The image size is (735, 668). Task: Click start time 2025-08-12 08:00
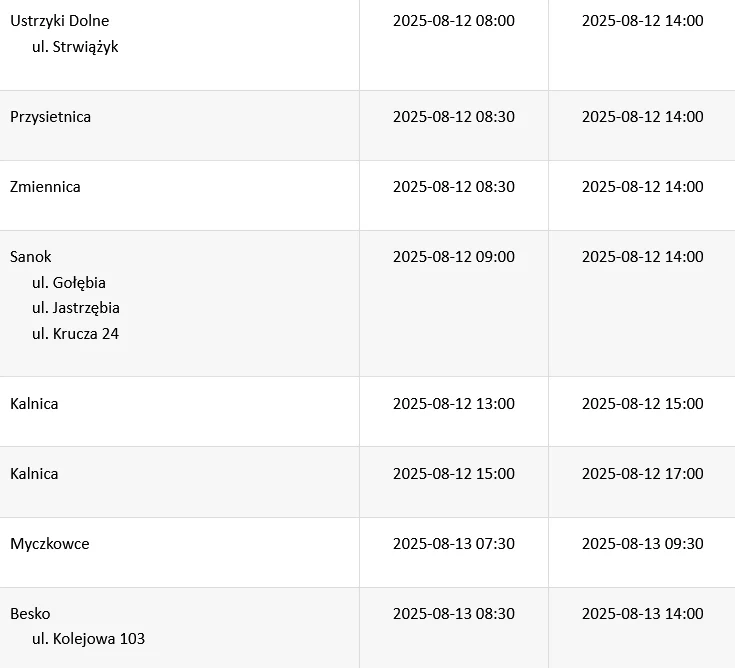(453, 21)
